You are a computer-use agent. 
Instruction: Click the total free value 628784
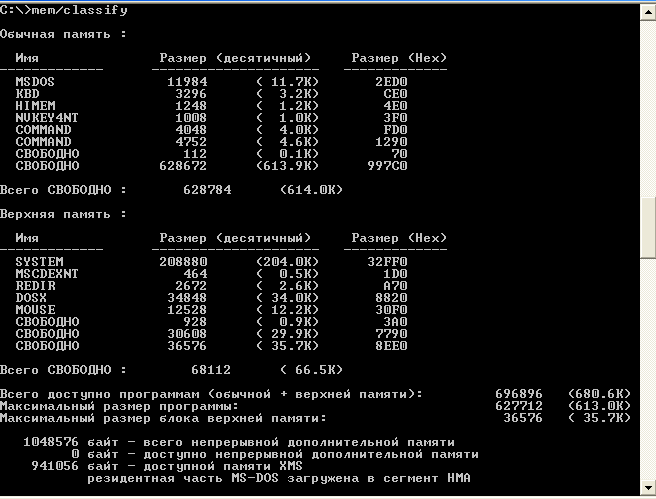tap(207, 190)
